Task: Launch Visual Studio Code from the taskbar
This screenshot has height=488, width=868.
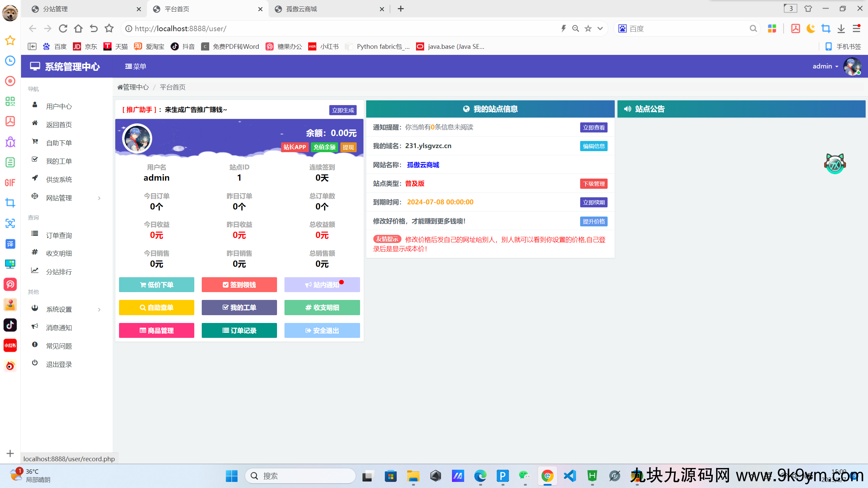Action: (570, 476)
